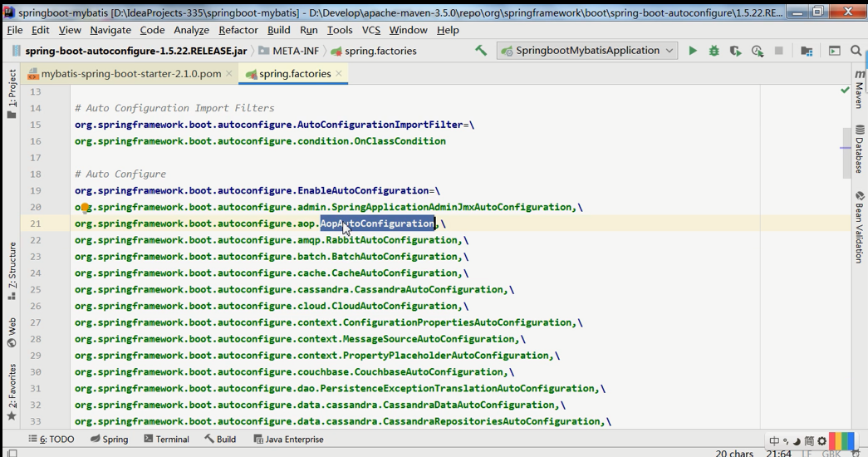
Task: Click the settings gear in the IME tray
Action: tap(822, 441)
